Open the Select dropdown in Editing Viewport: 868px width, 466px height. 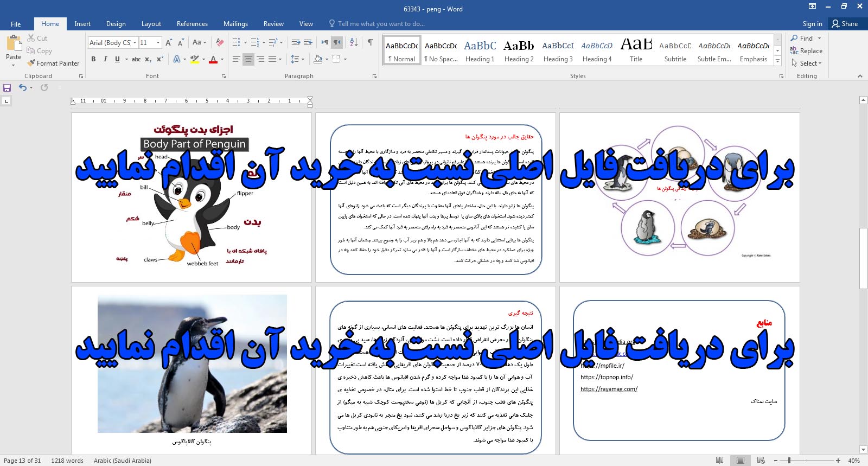(x=807, y=63)
